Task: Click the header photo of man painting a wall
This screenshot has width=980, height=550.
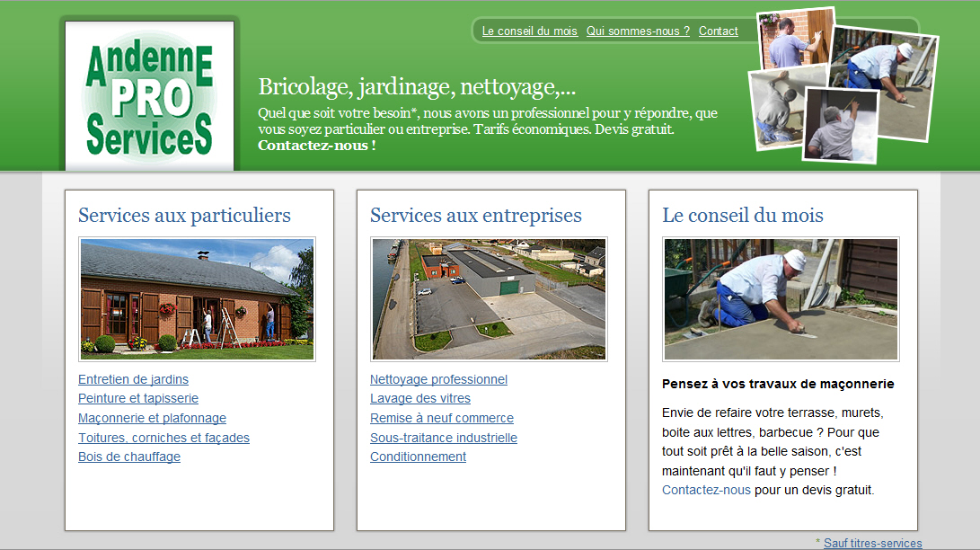Action: pyautogui.click(x=842, y=125)
